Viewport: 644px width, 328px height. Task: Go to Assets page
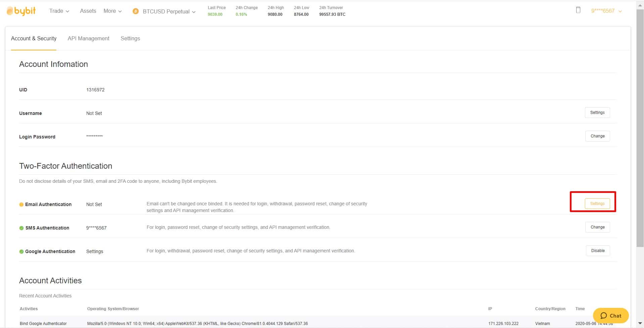click(x=88, y=11)
